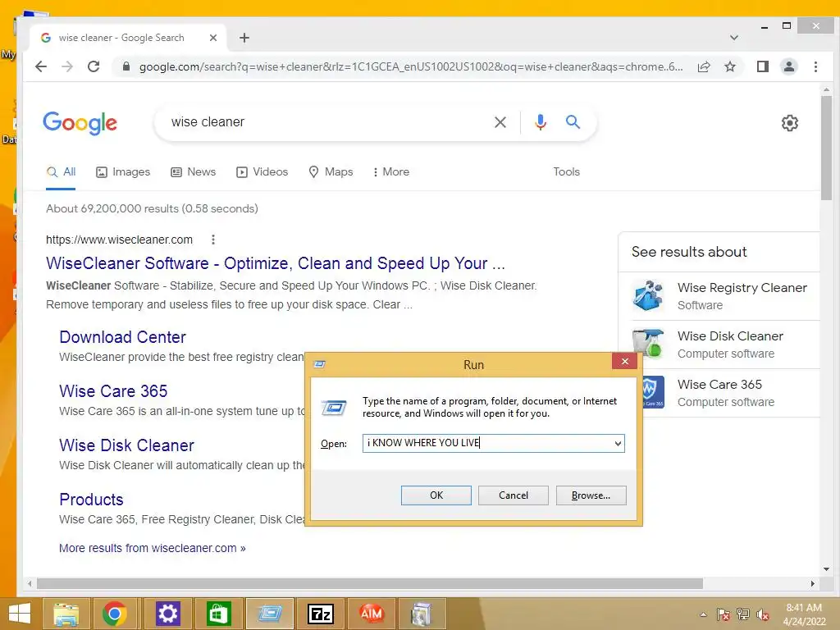Open the Products sitelink
The height and width of the screenshot is (630, 840).
pos(91,500)
